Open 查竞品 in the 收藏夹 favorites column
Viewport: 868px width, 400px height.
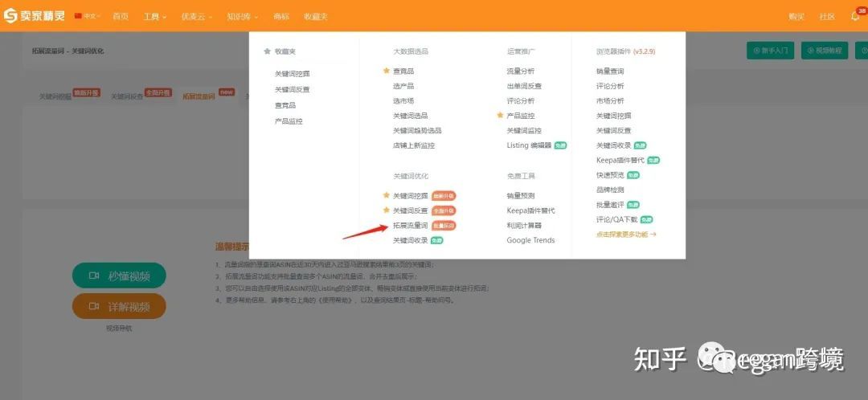pyautogui.click(x=285, y=105)
